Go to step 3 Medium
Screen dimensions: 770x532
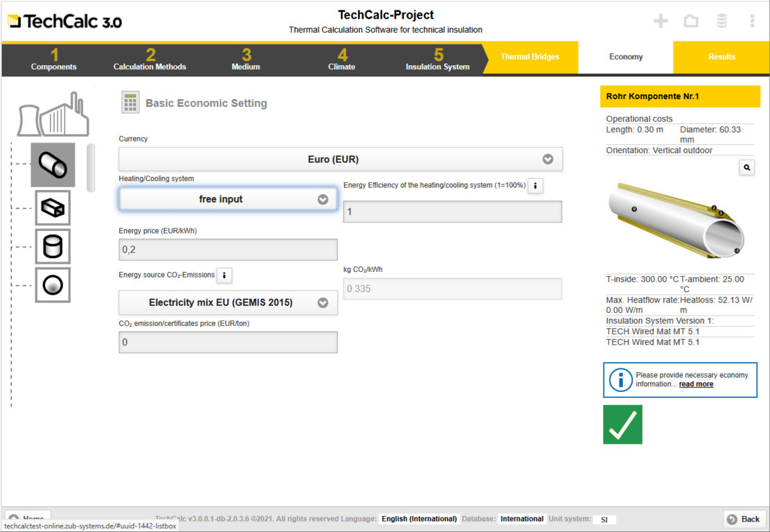[x=246, y=60]
